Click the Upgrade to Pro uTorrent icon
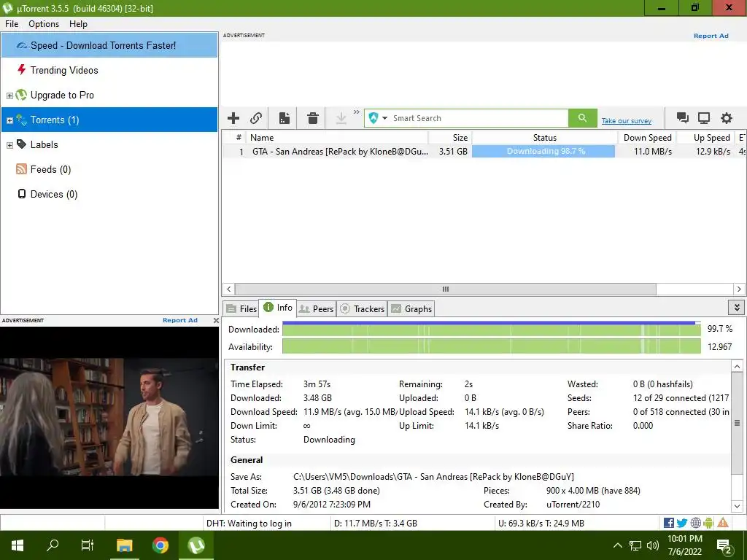This screenshot has height=560, width=747. pyautogui.click(x=21, y=95)
